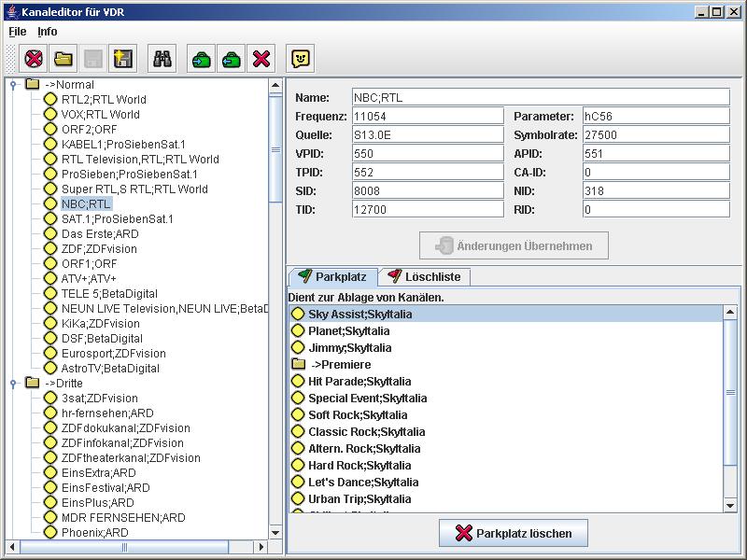The image size is (747, 560).
Task: Click the Symbolrate input field
Action: click(655, 135)
